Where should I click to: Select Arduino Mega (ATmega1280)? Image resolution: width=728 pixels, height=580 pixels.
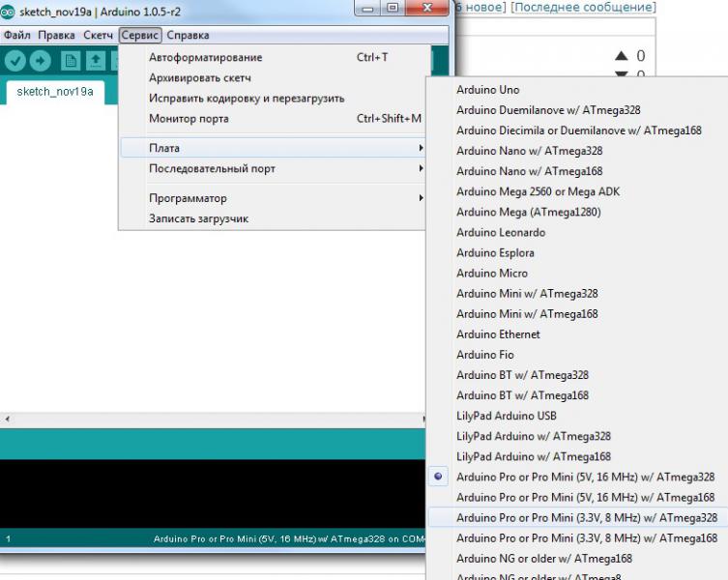click(x=577, y=213)
